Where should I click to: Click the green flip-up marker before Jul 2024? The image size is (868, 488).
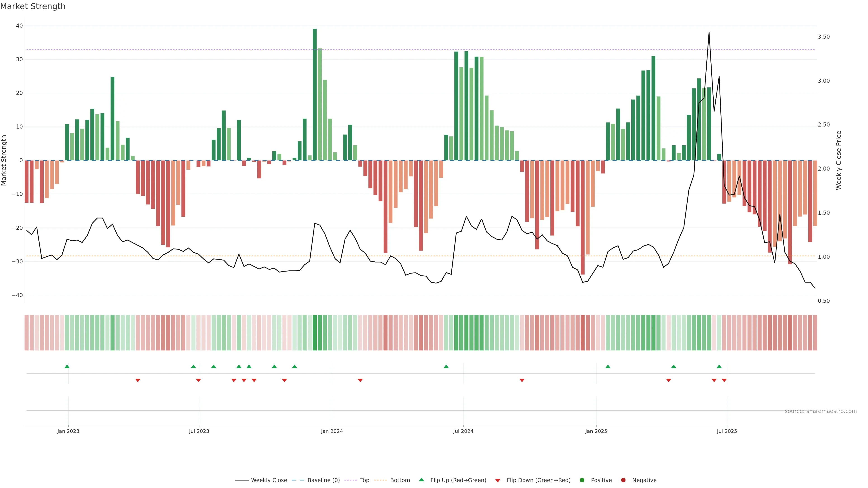(446, 366)
